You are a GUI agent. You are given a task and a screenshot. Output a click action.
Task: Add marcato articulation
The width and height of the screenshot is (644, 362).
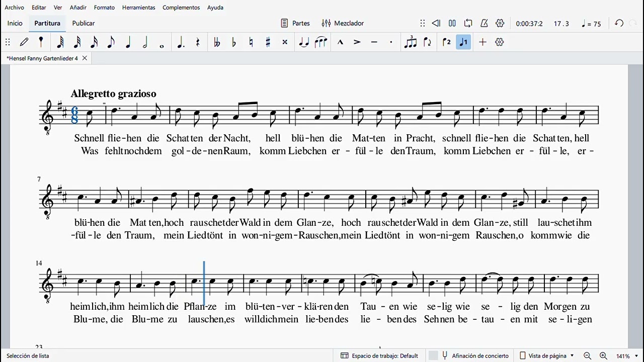340,42
